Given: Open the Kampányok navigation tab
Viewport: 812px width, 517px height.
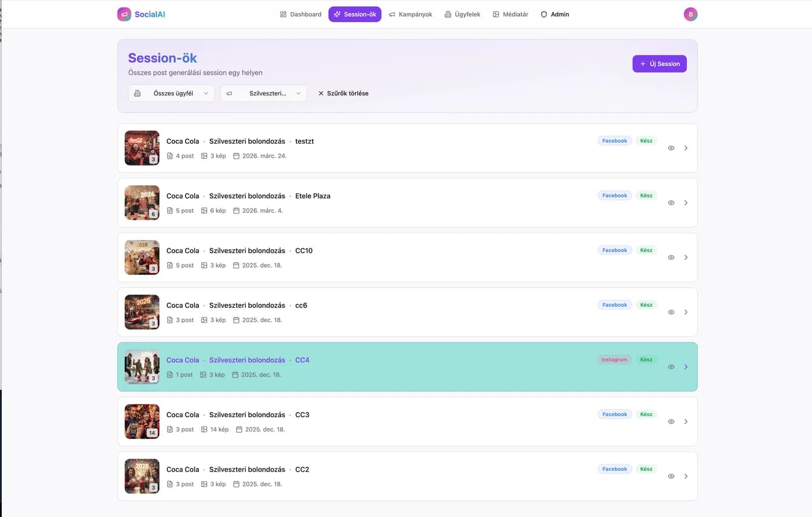Looking at the screenshot, I should click(x=411, y=14).
